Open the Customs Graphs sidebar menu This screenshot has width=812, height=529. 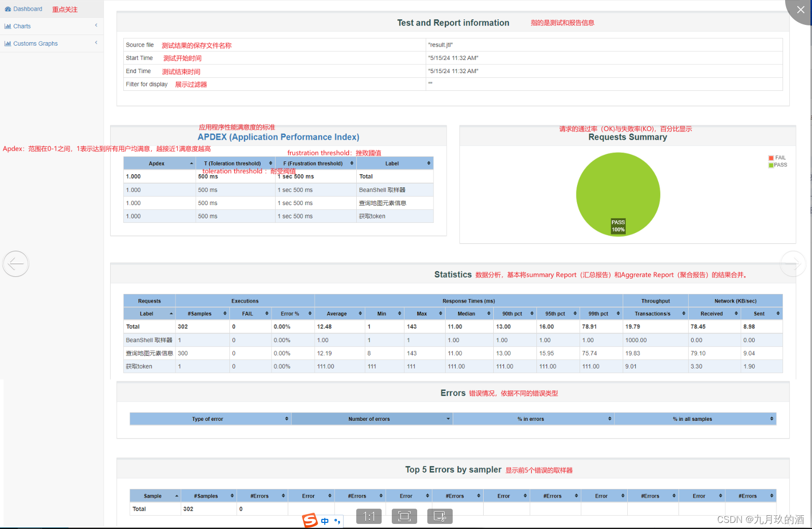point(51,43)
